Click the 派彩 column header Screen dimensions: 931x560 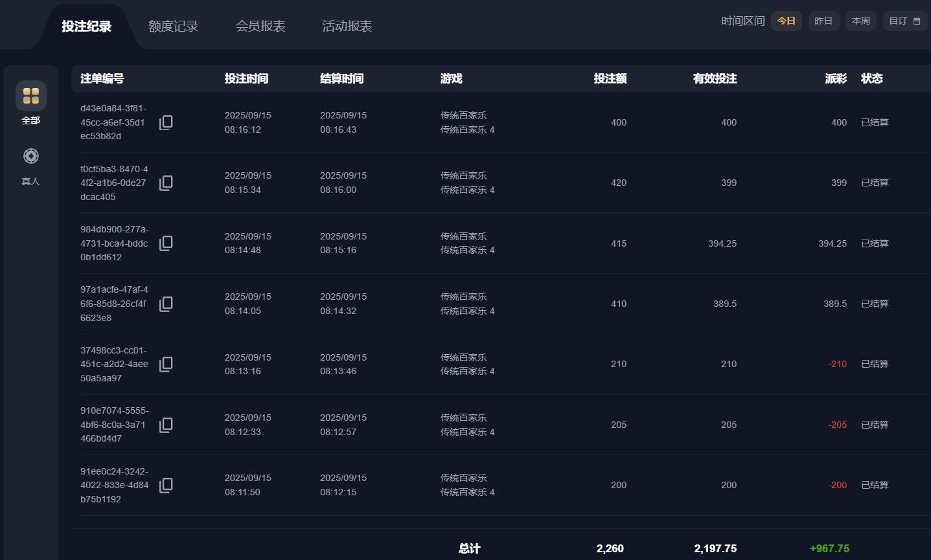click(836, 78)
